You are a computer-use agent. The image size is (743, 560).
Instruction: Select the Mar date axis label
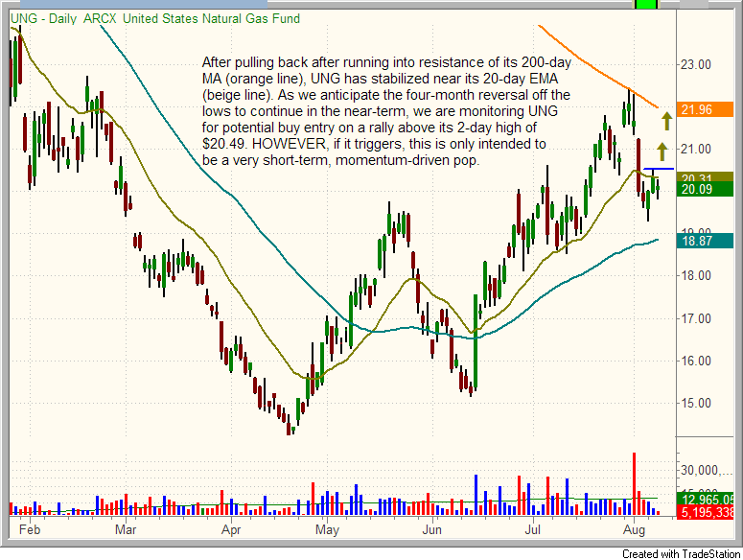pos(126,529)
